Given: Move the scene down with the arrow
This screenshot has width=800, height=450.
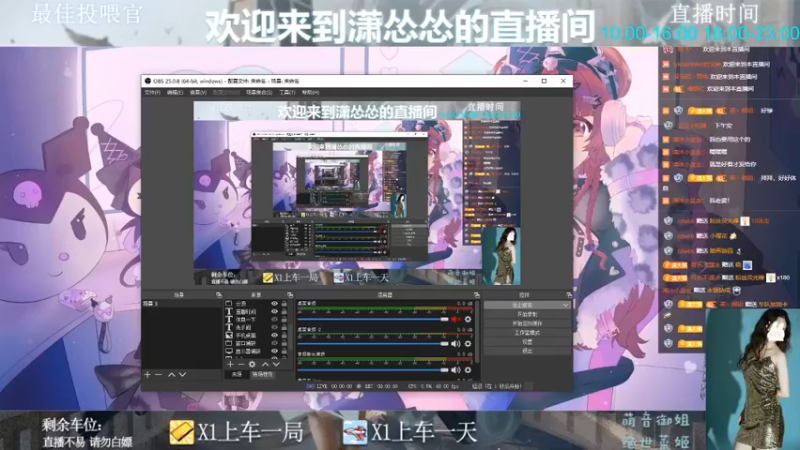Looking at the screenshot, I should point(183,374).
